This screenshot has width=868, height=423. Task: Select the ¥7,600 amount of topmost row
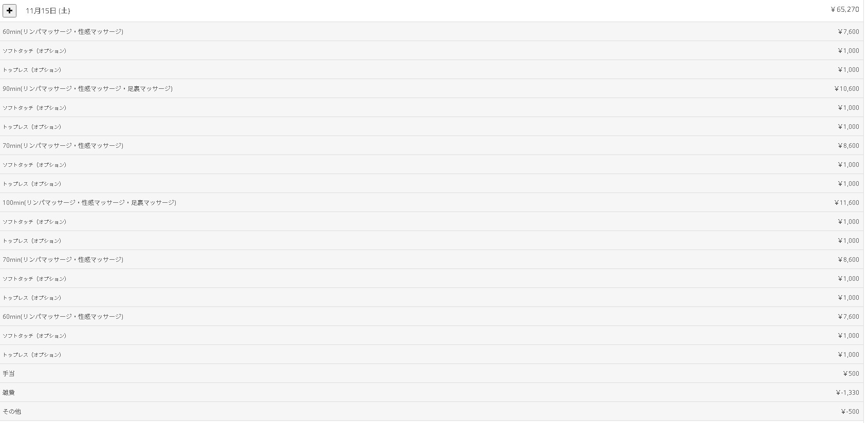[x=848, y=32]
